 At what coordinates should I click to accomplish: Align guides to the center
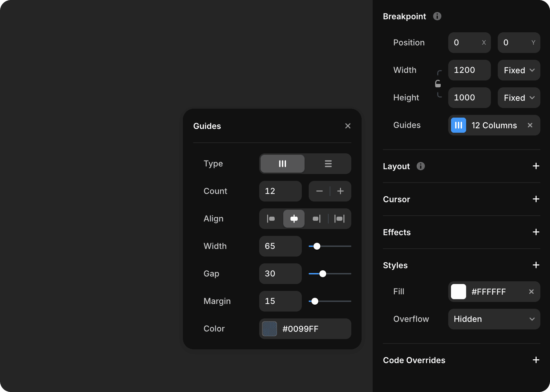click(x=294, y=219)
